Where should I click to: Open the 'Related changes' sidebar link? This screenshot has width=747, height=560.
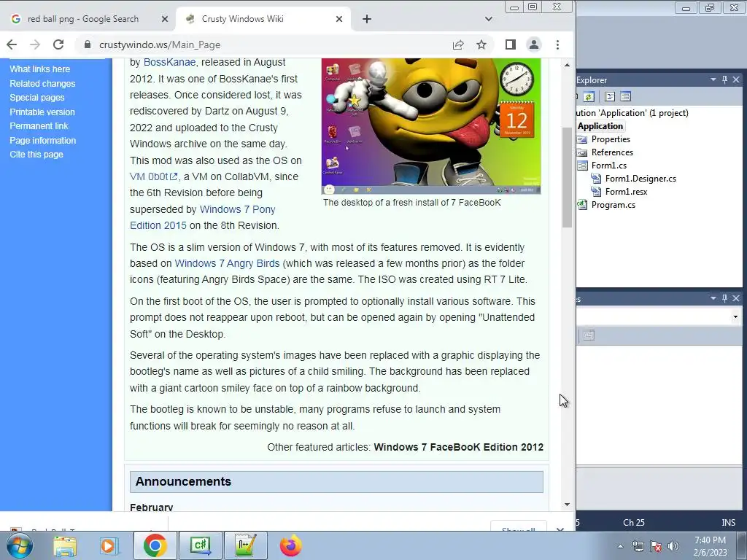[x=42, y=83]
